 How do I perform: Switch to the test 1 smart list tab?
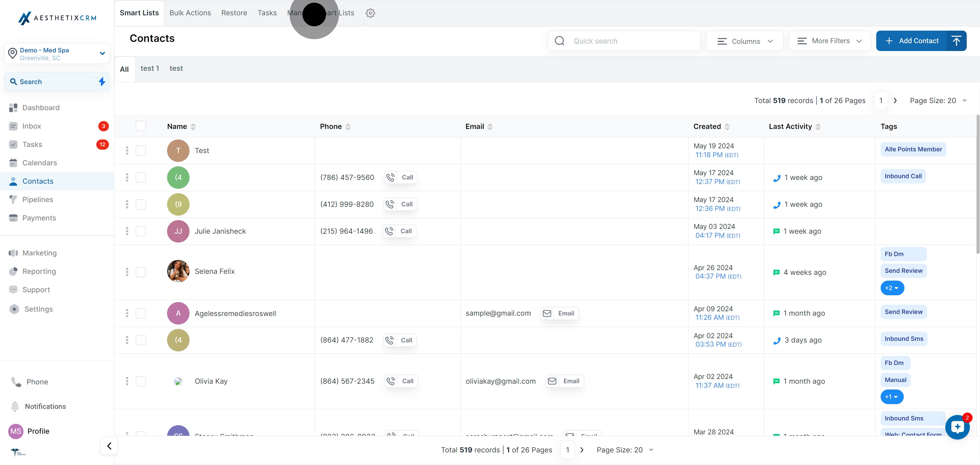(x=149, y=68)
